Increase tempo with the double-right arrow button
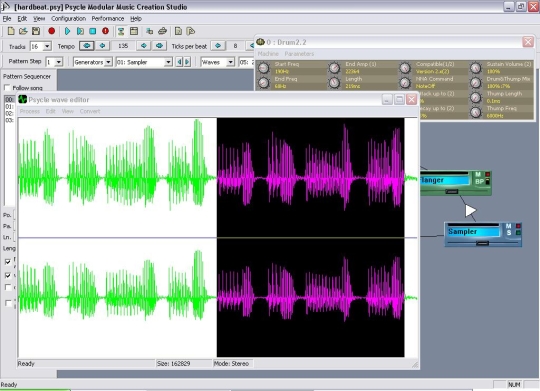This screenshot has width=540, height=391. tap(159, 45)
